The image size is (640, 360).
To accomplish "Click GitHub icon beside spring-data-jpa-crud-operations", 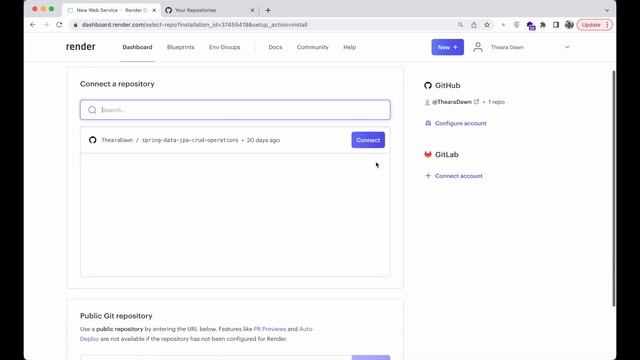I will pyautogui.click(x=93, y=140).
